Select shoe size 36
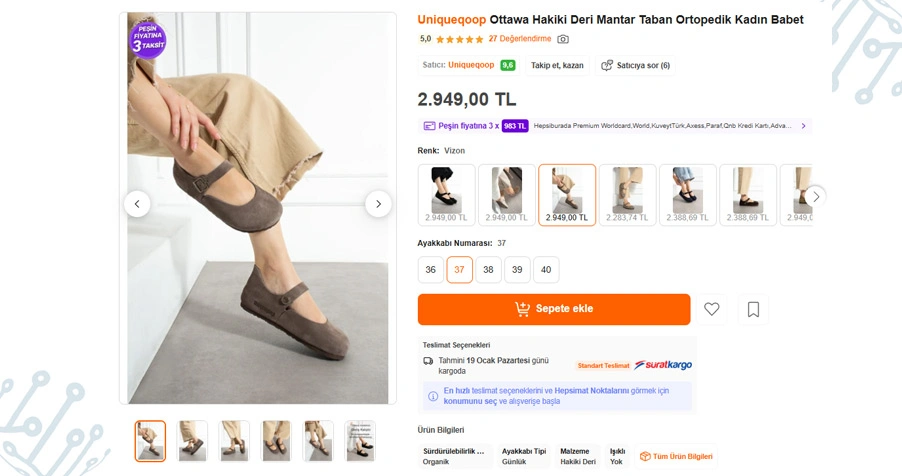 (x=431, y=270)
